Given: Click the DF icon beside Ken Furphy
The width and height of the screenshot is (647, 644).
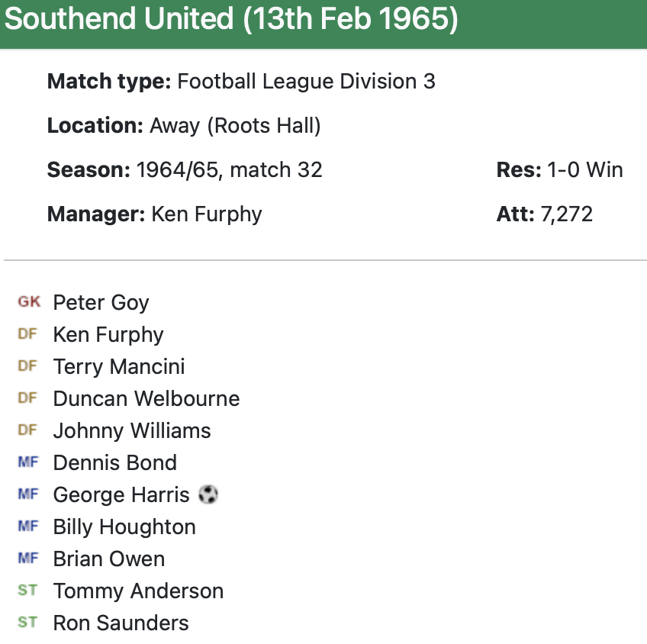Looking at the screenshot, I should pyautogui.click(x=27, y=334).
